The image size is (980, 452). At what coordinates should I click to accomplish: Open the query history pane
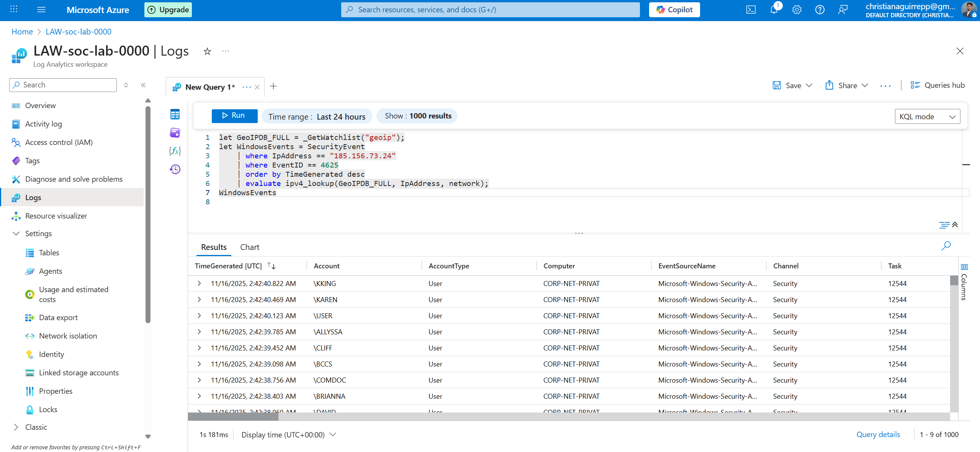175,169
